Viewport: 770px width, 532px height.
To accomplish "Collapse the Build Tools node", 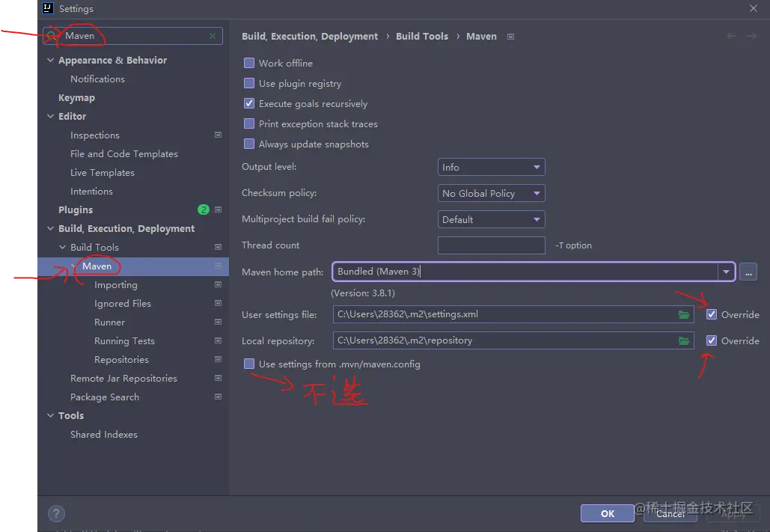I will 62,247.
